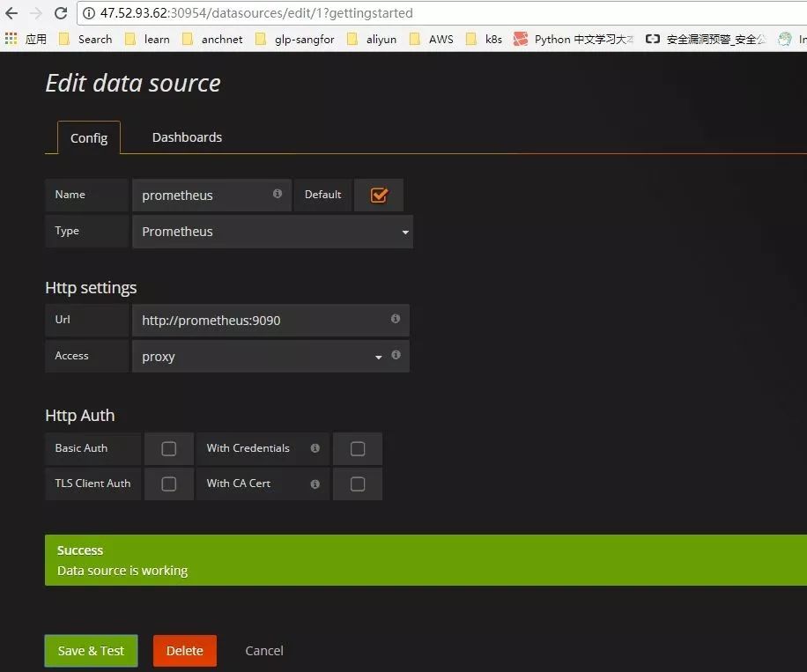This screenshot has width=807, height=672.
Task: Click the site info icon in address bar
Action: click(89, 13)
